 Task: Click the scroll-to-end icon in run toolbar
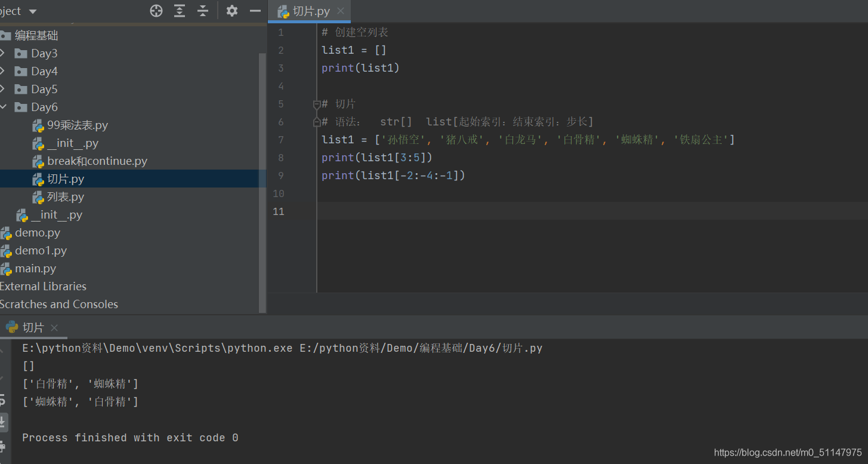[x=2, y=422]
